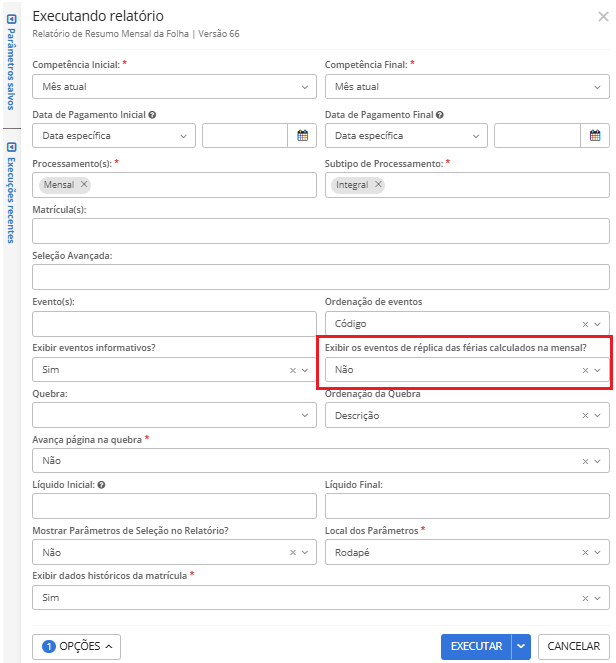Open the Quebra dropdown

pos(305,415)
